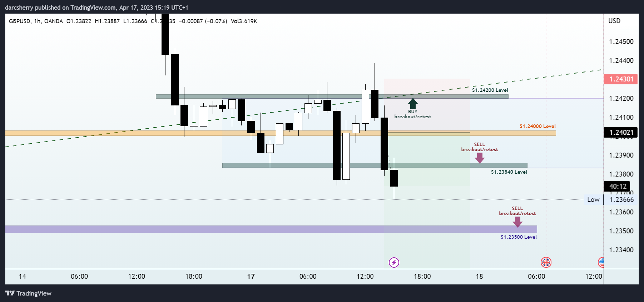Click the USD currency label
This screenshot has height=302, width=644.
614,21
